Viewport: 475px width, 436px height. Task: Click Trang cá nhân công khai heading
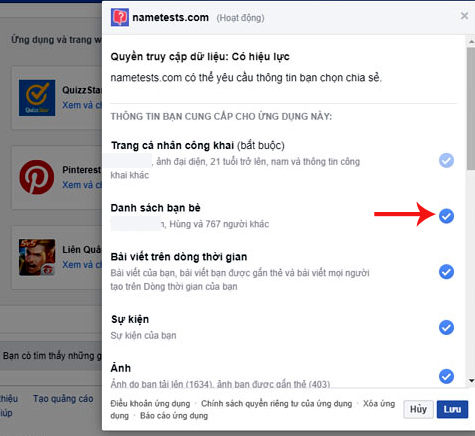coord(172,145)
